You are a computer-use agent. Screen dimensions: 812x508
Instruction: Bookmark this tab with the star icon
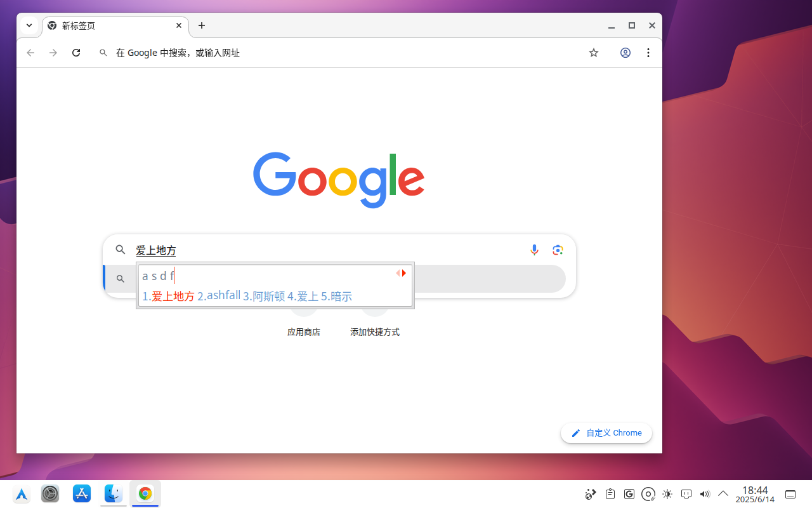click(x=594, y=53)
